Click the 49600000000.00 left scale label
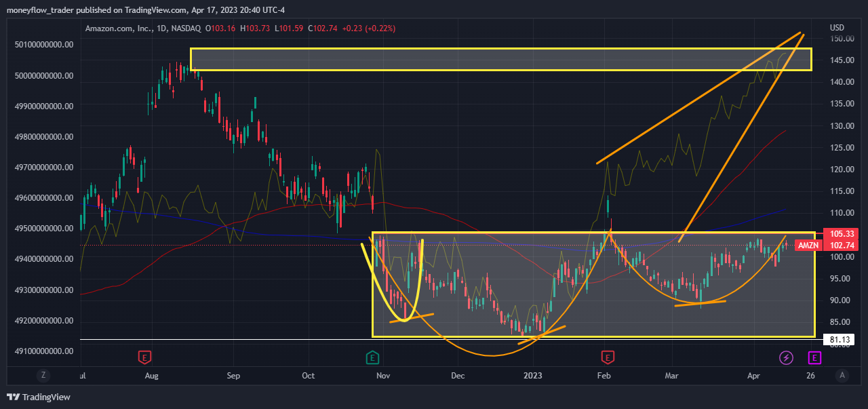Screen dimensions: 868x409 coord(43,198)
